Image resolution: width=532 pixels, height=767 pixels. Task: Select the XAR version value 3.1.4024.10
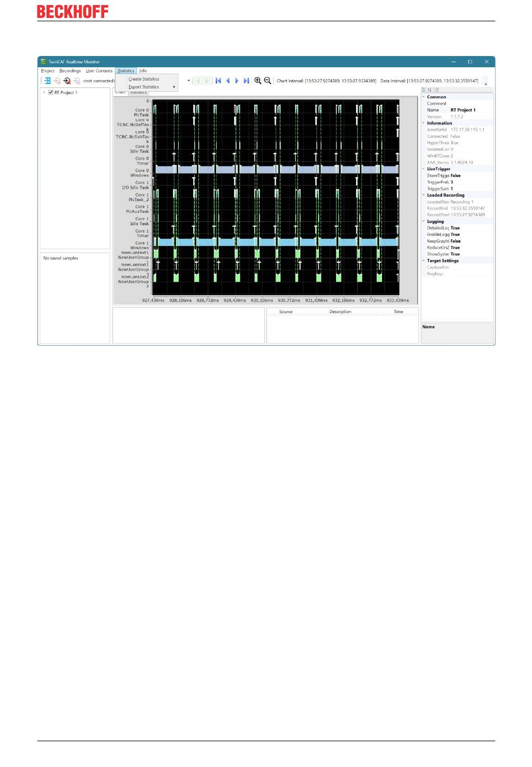coord(462,162)
